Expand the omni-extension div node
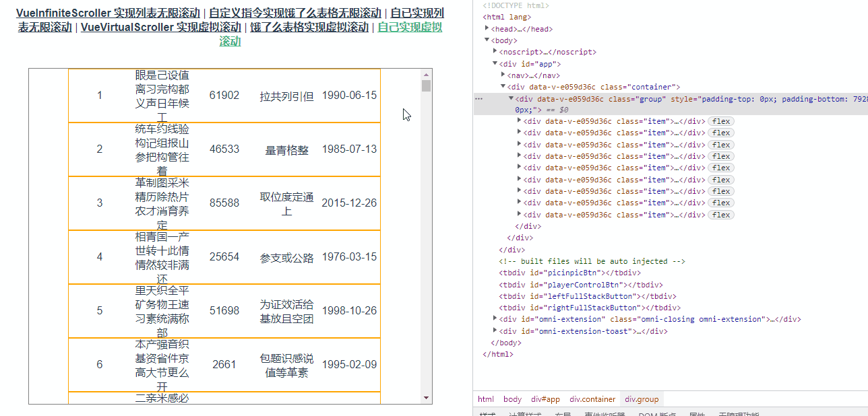Screen dimensions: 868x416 pos(495,318)
